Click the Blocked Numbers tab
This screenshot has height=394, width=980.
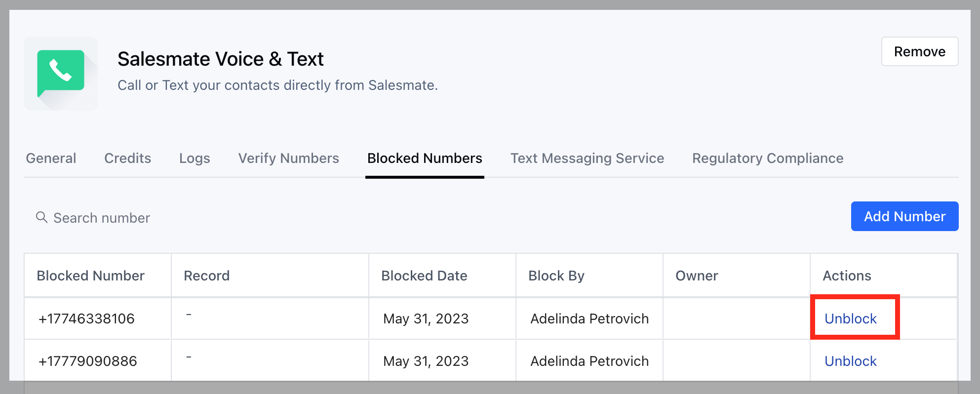425,158
